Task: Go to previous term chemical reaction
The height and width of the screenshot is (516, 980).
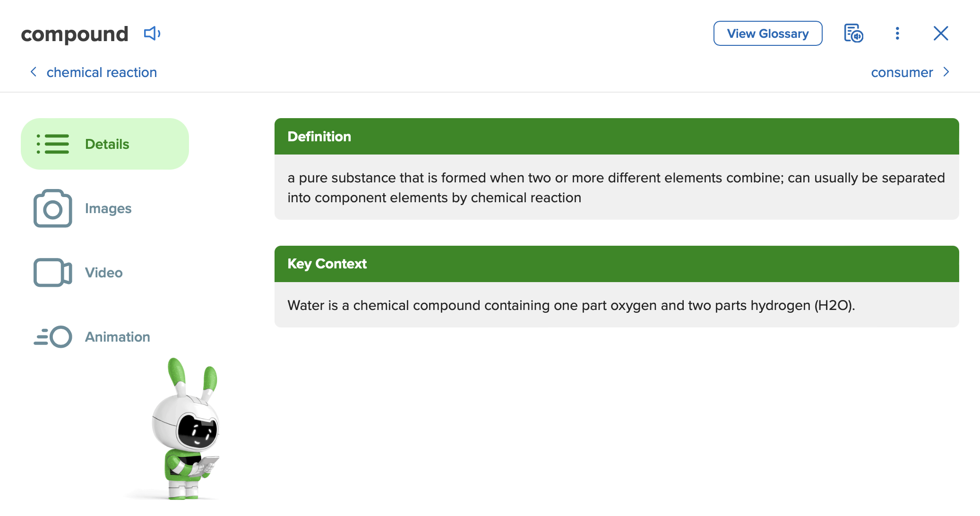Action: coord(102,72)
